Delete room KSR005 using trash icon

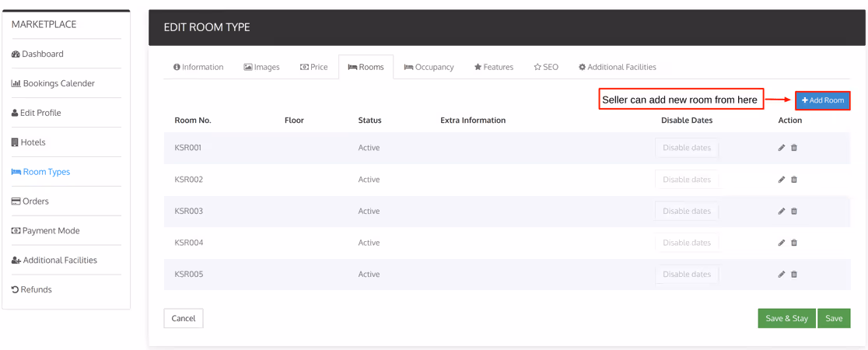pos(794,274)
